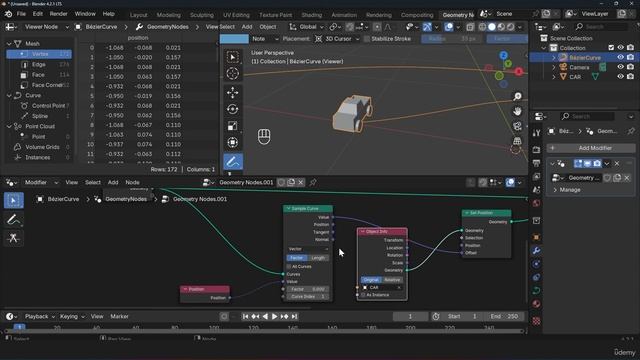Enable Stabilize Stroke checkbox
Image resolution: width=640 pixels, height=360 pixels.
tap(367, 39)
